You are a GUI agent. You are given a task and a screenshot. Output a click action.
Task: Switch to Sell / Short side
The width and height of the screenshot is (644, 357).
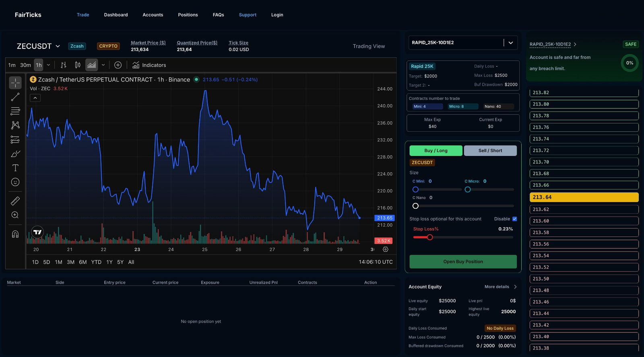point(490,151)
